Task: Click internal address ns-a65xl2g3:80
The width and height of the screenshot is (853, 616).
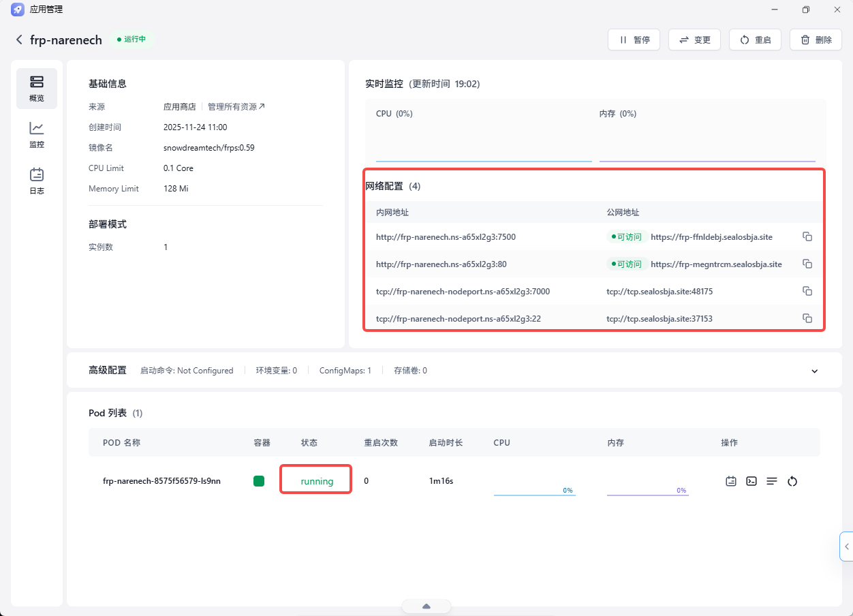Action: pos(441,264)
